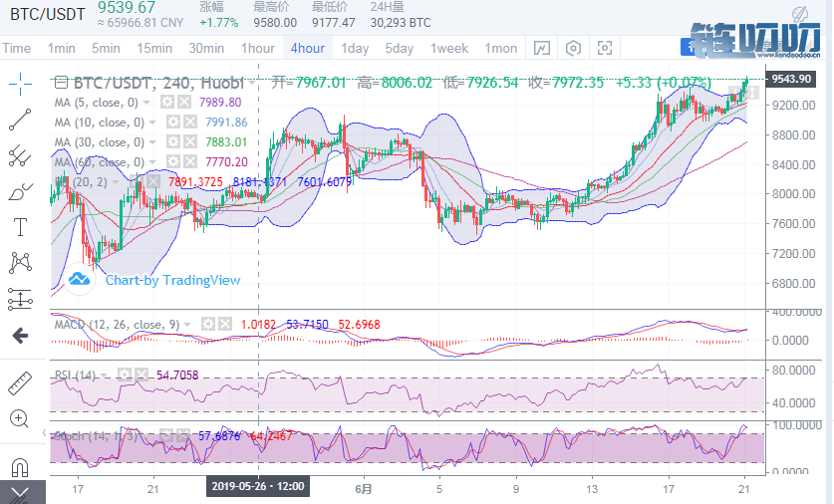Click the +1.77% change value
834x504 pixels.
[x=218, y=23]
